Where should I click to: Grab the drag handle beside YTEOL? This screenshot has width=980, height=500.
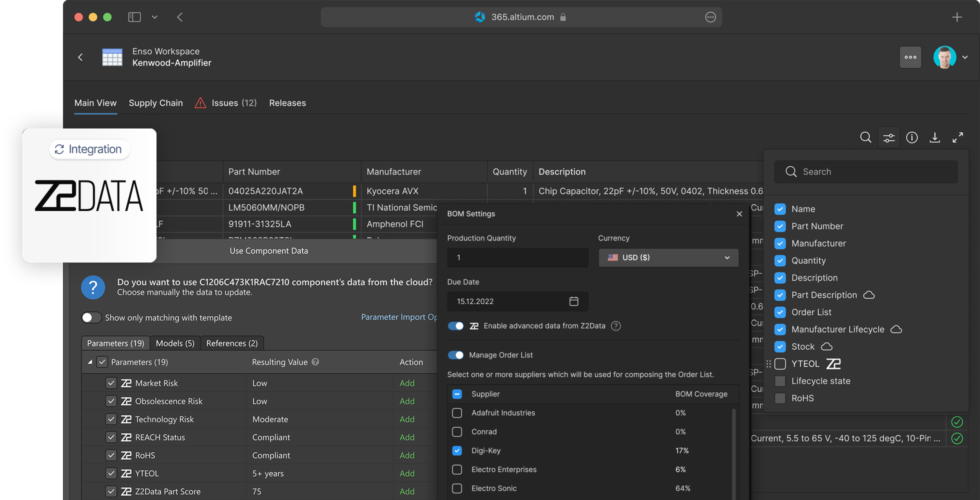768,364
